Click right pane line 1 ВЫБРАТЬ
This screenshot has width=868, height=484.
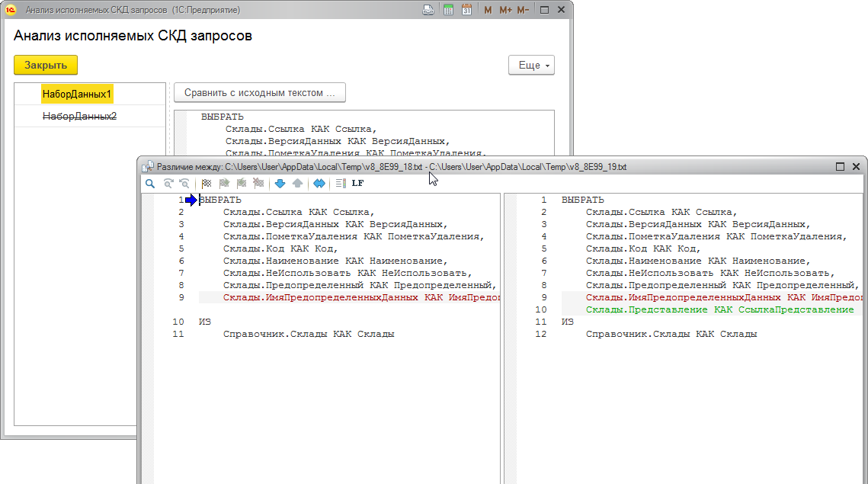582,200
